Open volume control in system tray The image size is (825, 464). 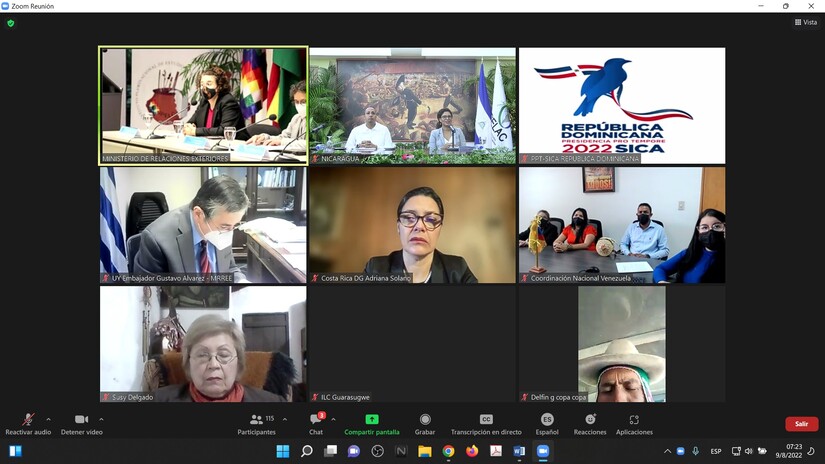749,451
